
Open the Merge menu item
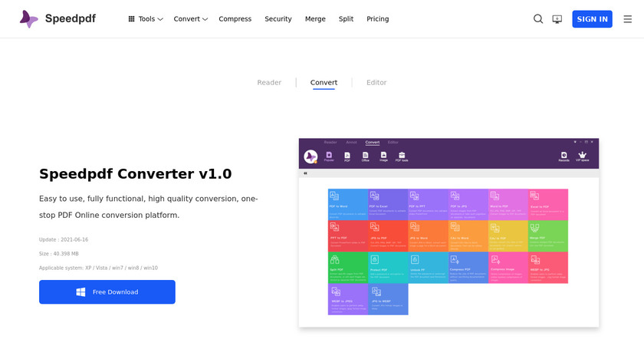tap(315, 19)
